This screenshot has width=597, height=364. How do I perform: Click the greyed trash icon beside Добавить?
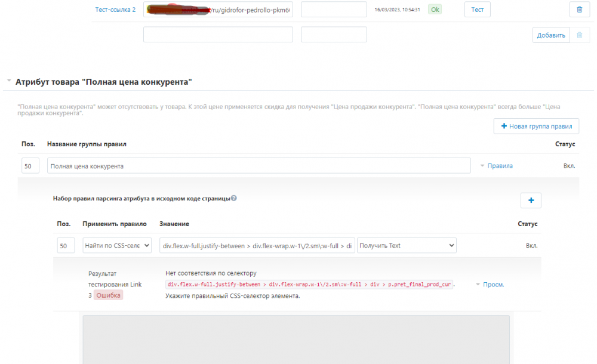click(x=579, y=35)
